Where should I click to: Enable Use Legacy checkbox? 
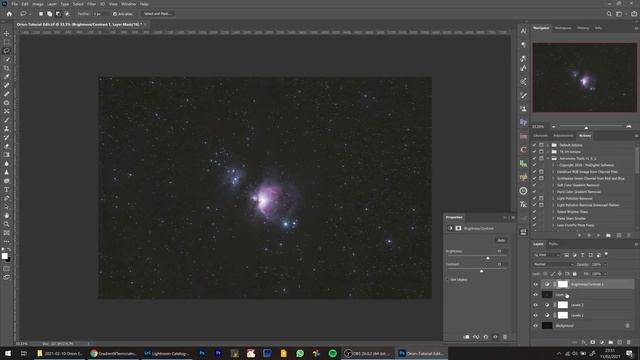coord(448,280)
